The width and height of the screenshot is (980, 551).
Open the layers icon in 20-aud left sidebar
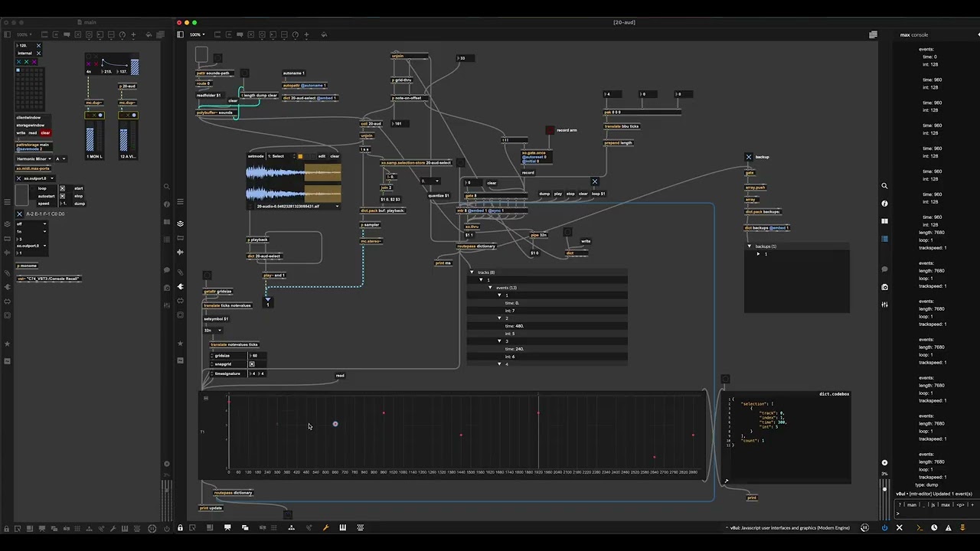[x=180, y=223]
